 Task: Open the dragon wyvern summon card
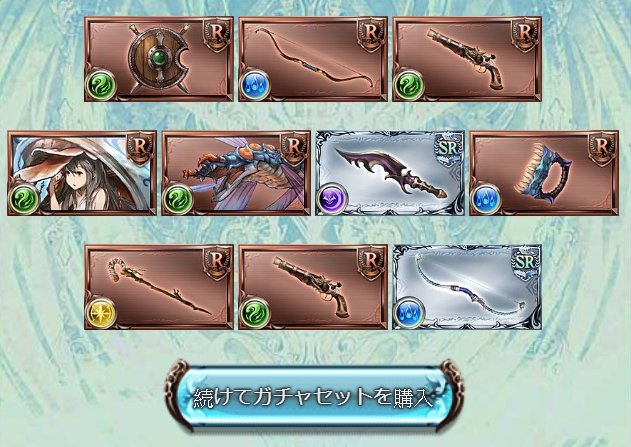coord(236,173)
